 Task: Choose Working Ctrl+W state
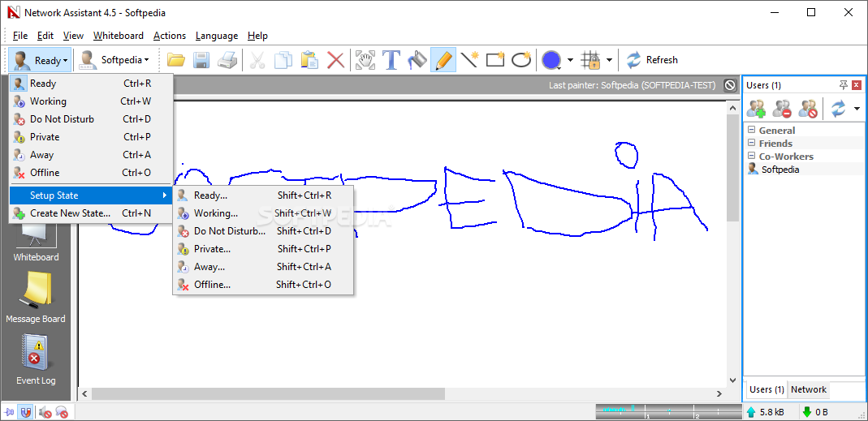91,101
